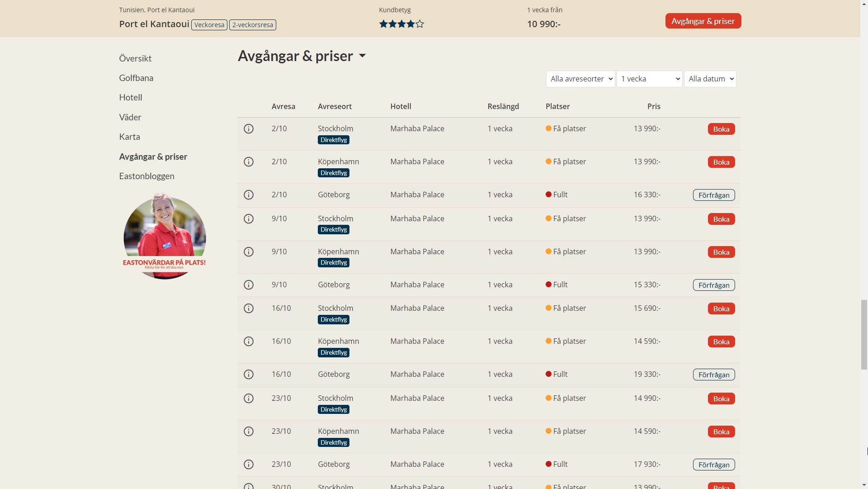Open the Alla avreseorter dropdown
The image size is (868, 489).
point(580,79)
